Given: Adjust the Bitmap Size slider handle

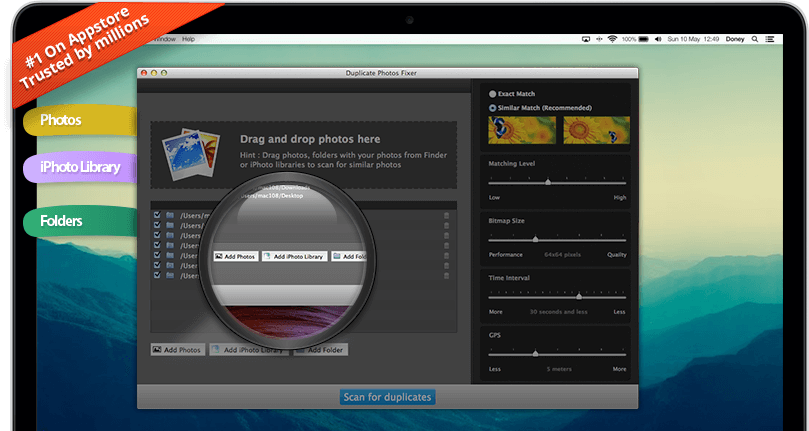Looking at the screenshot, I should pyautogui.click(x=536, y=240).
